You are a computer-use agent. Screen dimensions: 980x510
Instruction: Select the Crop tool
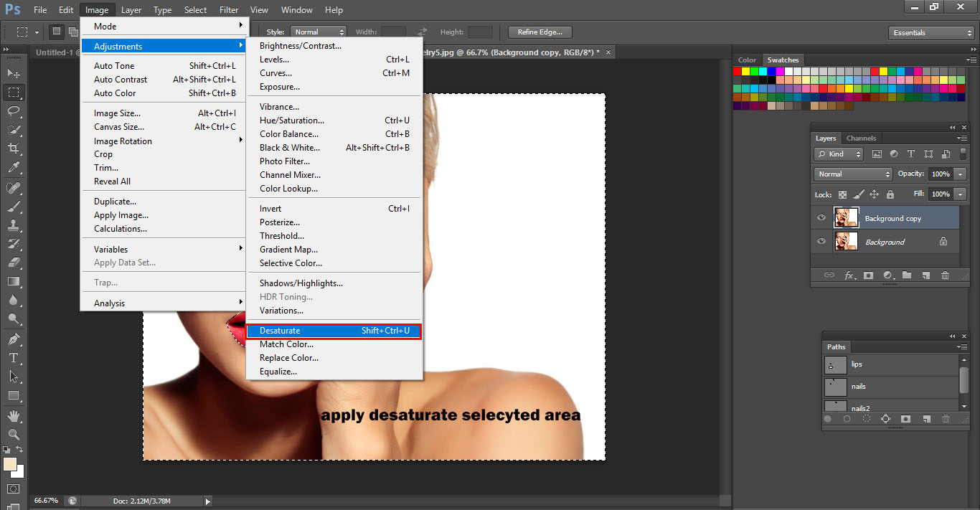[x=13, y=146]
